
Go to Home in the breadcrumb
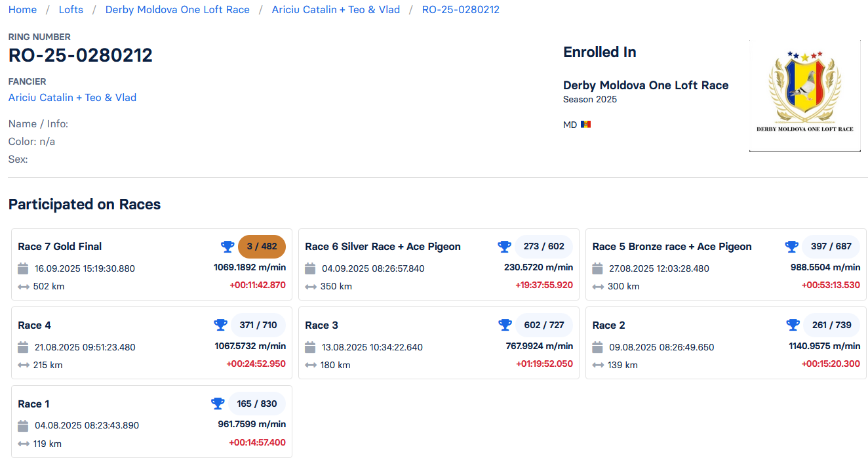pyautogui.click(x=22, y=10)
